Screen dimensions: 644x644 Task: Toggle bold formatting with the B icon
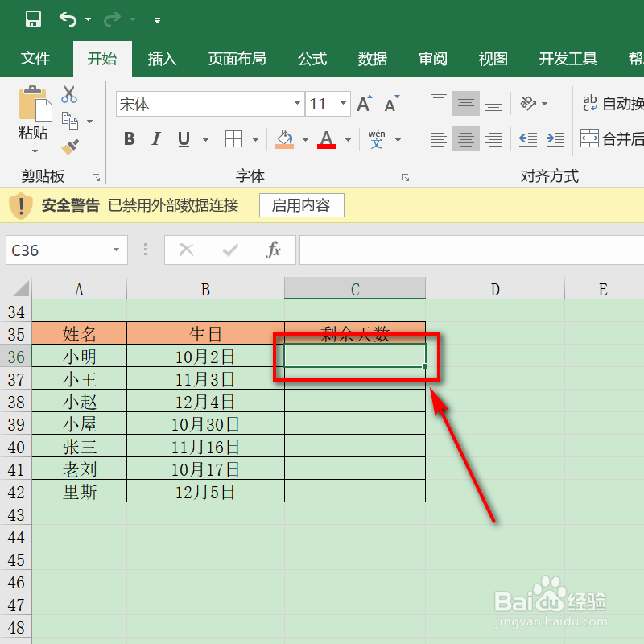(128, 138)
